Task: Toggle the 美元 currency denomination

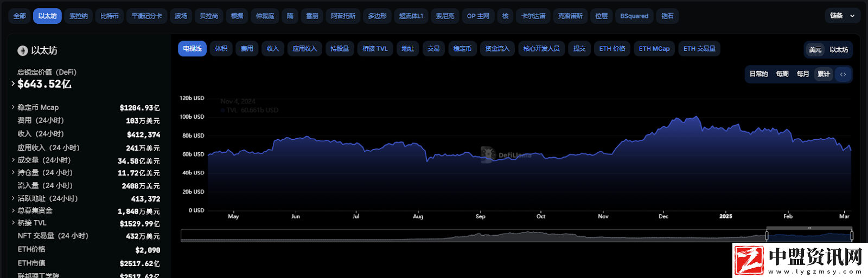Action: pyautogui.click(x=815, y=49)
